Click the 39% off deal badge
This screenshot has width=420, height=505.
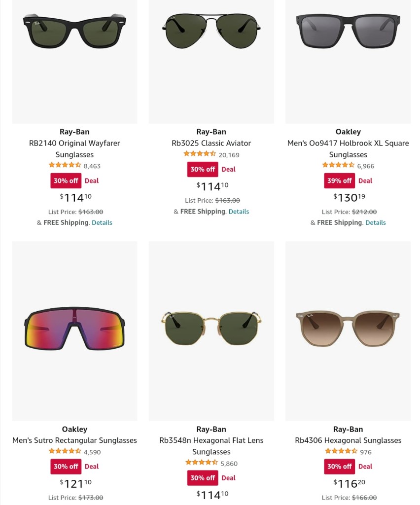339,180
